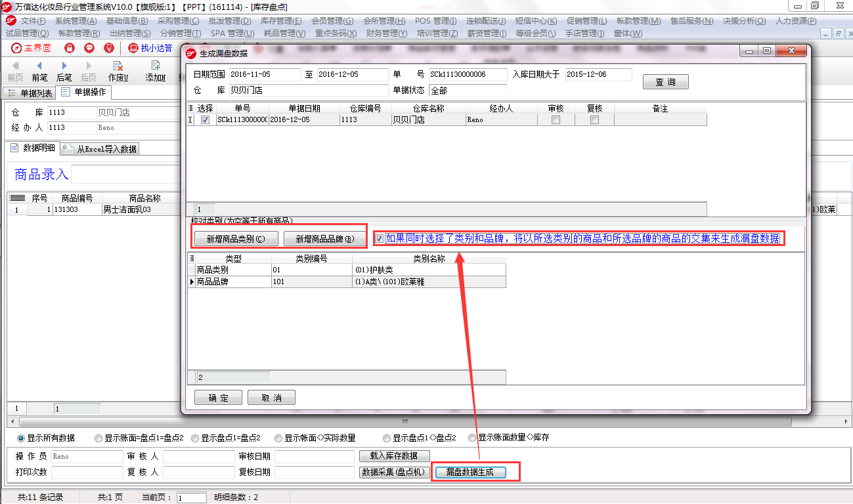
Task: Go to last page with 后页
Action: pyautogui.click(x=89, y=71)
